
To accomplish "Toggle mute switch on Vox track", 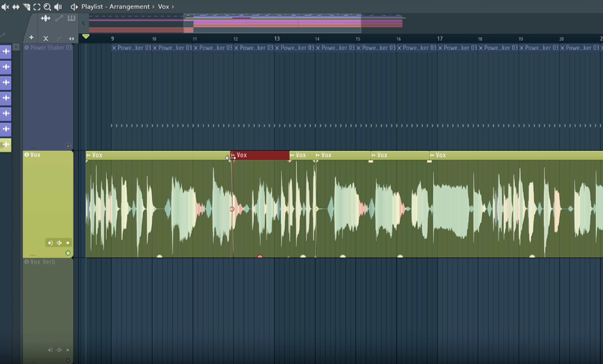I will pyautogui.click(x=68, y=253).
